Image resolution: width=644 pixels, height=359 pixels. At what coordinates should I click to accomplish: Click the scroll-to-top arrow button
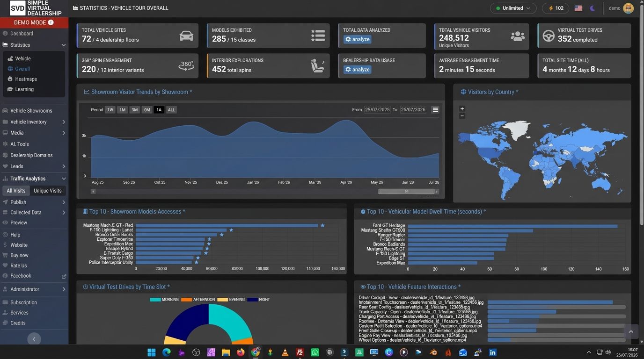630,331
